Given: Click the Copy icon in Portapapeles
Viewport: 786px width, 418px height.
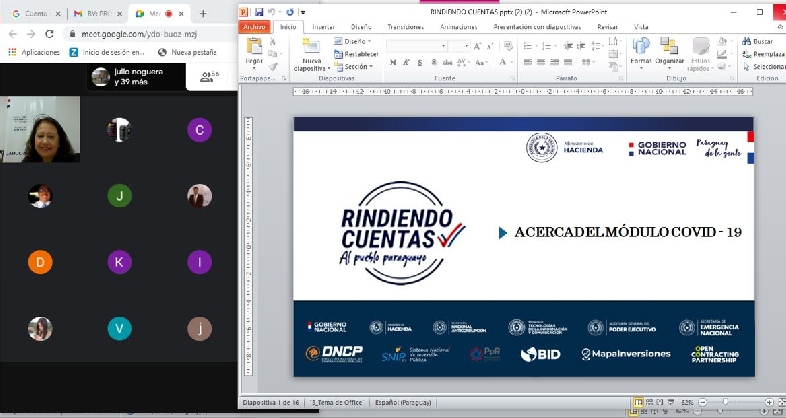Looking at the screenshot, I should coord(273,54).
